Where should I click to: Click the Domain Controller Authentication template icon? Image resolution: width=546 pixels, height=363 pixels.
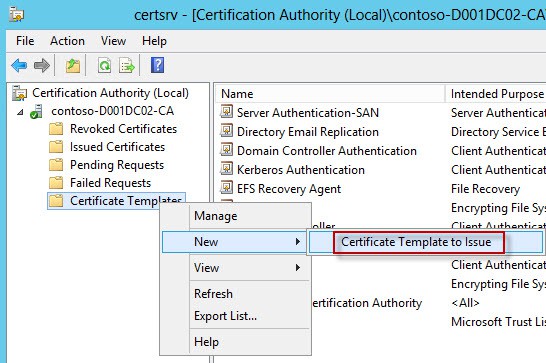click(226, 150)
